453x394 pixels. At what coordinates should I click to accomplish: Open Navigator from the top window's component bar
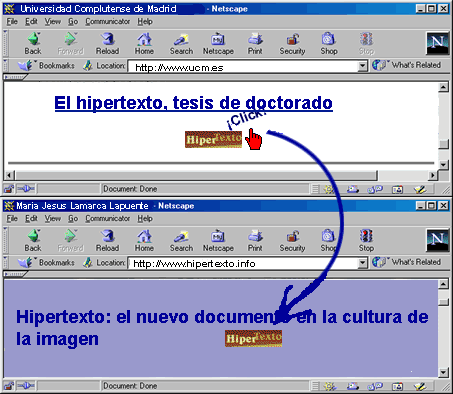pyautogui.click(x=329, y=189)
